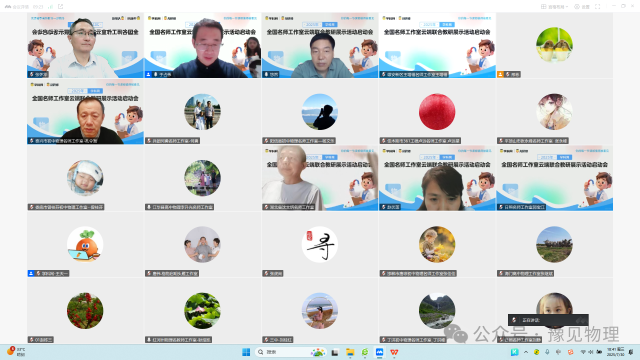
Task: Click mic icon on carrot avatar participant's label
Action: (39, 273)
